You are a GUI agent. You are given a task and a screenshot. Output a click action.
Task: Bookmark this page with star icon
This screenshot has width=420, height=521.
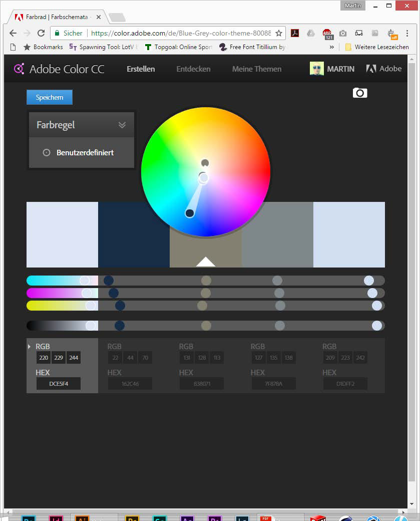[x=279, y=33]
